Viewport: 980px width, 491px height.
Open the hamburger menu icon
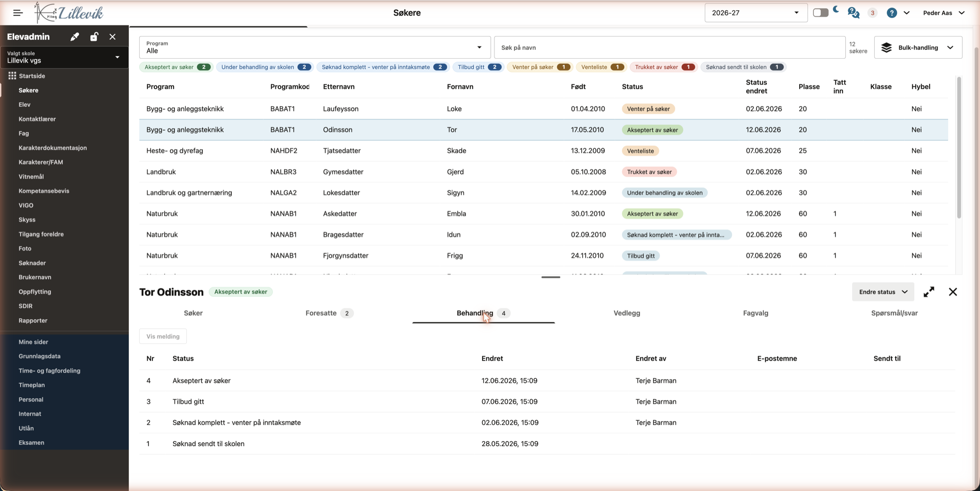[x=18, y=13]
